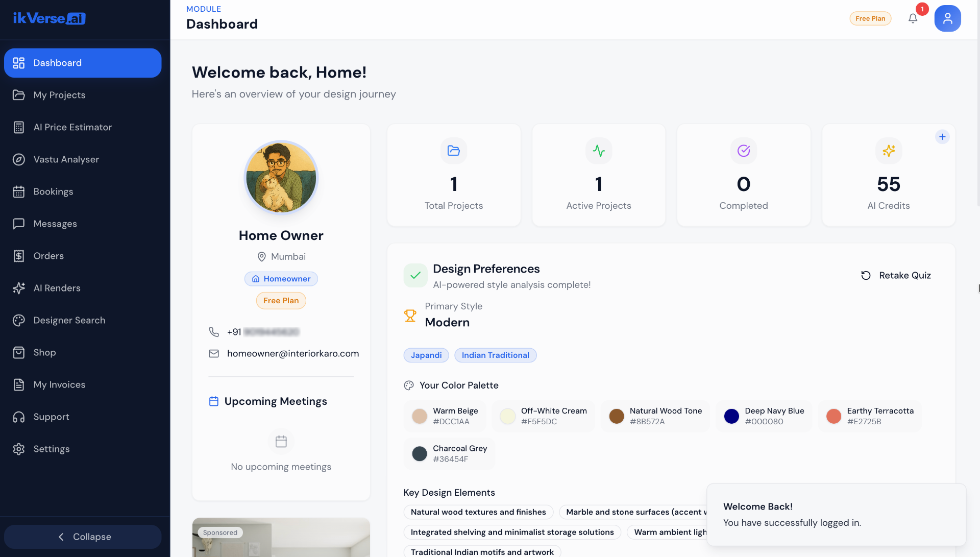
Task: Click 'Traditional Indian motifs and artwork' tag
Action: 482,552
